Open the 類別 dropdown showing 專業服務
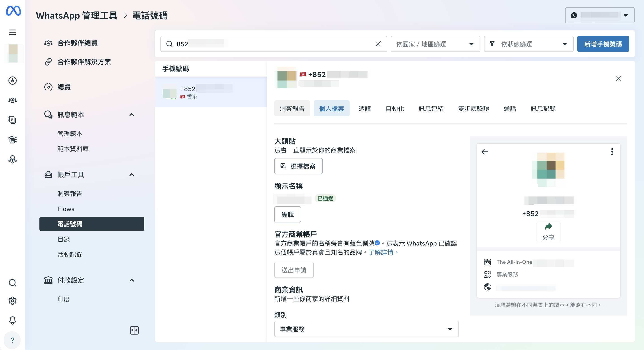Screen dimensions: 644x350 click(x=366, y=329)
